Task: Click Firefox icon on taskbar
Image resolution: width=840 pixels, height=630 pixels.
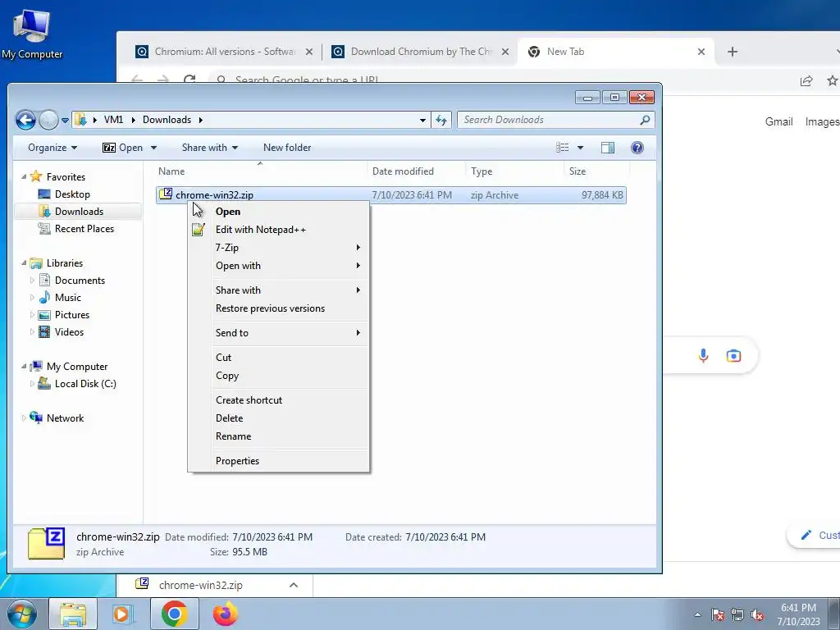Action: [x=226, y=614]
